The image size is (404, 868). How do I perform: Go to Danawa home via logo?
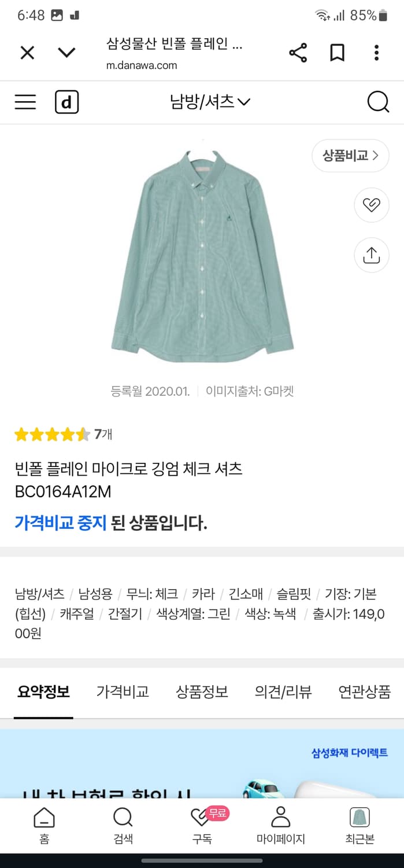pyautogui.click(x=66, y=102)
